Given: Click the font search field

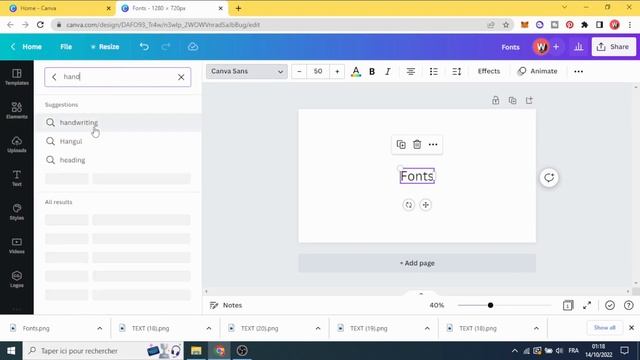Looking at the screenshot, I should click(118, 77).
